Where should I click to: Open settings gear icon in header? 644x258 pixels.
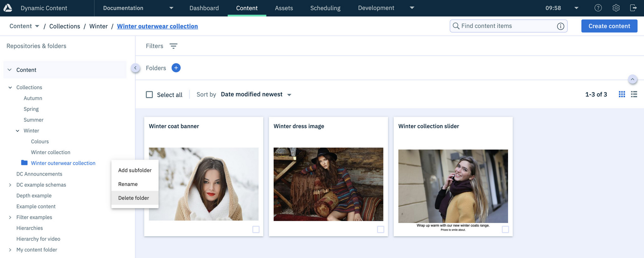pyautogui.click(x=616, y=8)
